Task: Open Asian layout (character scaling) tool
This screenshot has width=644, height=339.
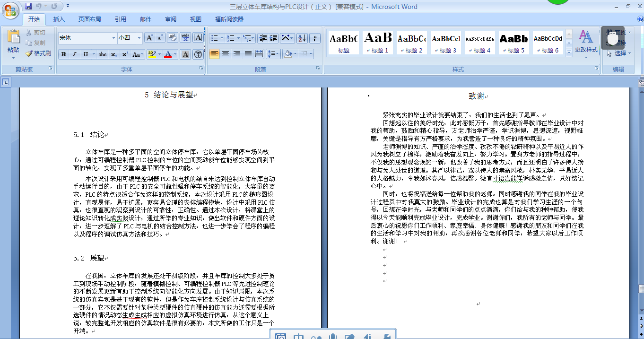Action: (287, 38)
